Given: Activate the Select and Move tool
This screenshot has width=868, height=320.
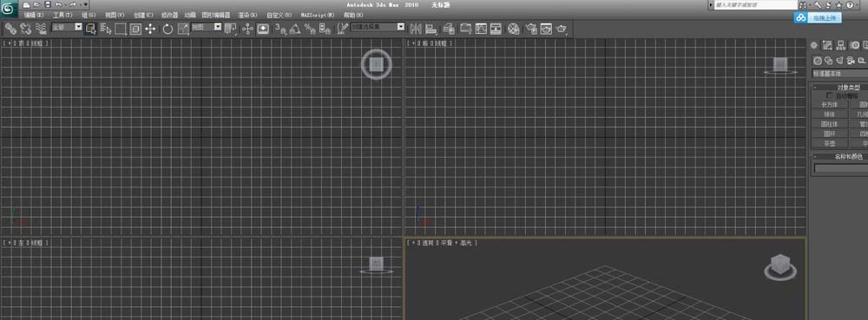Looking at the screenshot, I should coord(150,29).
